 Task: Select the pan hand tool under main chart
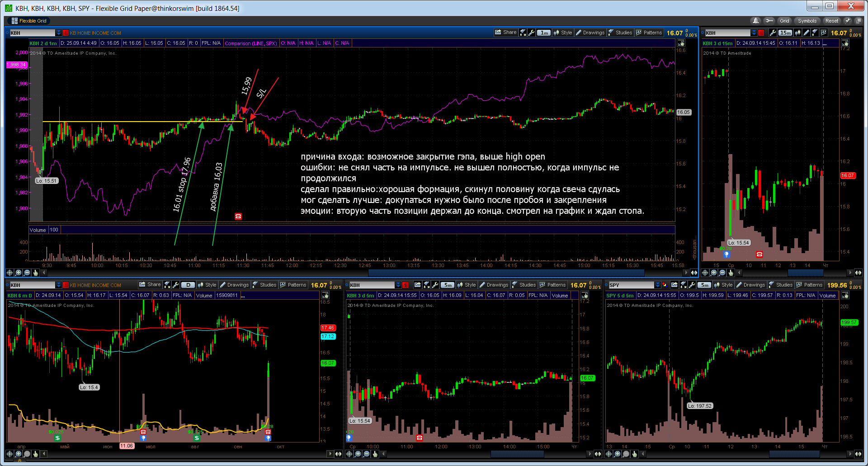pyautogui.click(x=35, y=273)
